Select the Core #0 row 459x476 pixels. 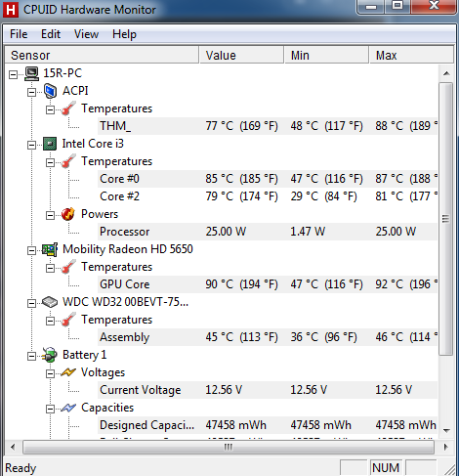268,179
